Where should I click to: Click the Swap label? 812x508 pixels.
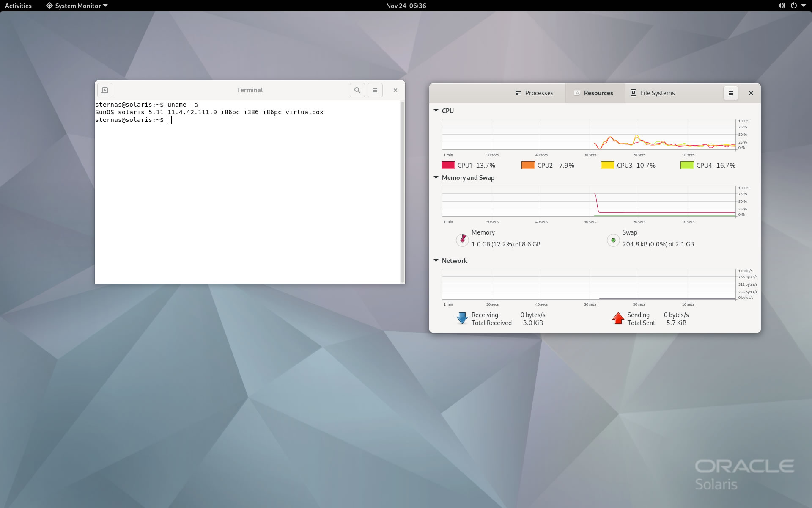630,232
